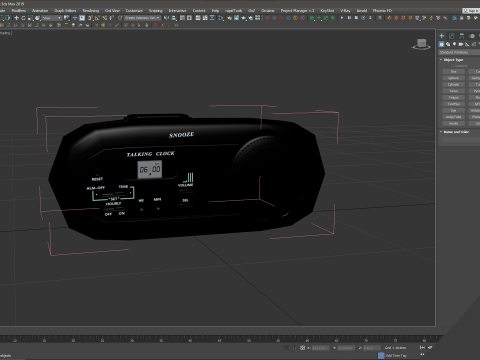
Task: Click the yellow sphere icon in toolbar
Action: [x=295, y=18]
